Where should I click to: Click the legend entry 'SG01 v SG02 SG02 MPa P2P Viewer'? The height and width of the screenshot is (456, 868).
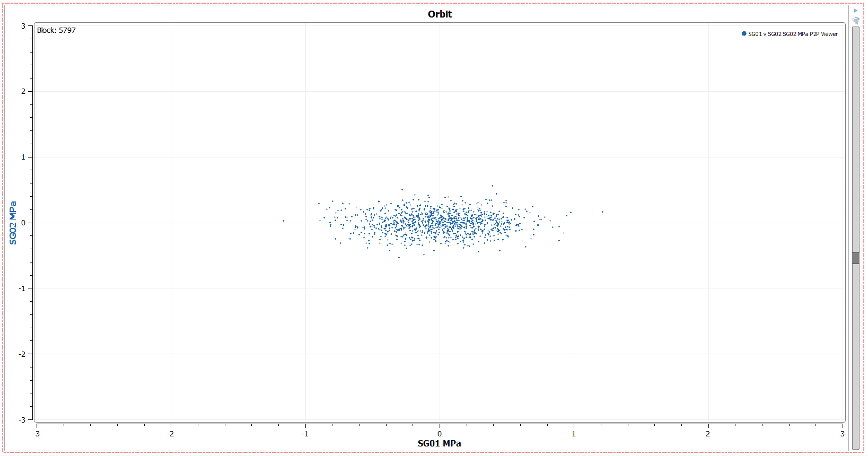click(793, 34)
